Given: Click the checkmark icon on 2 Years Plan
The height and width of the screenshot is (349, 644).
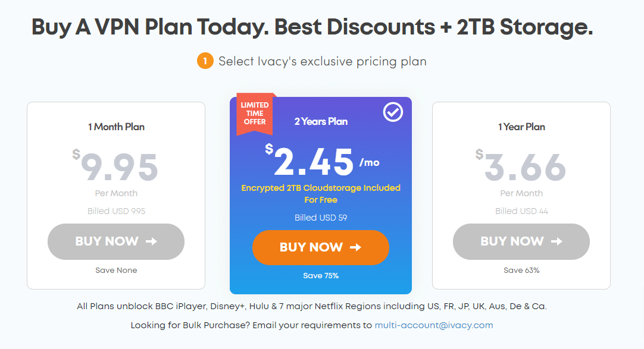Looking at the screenshot, I should 393,112.
